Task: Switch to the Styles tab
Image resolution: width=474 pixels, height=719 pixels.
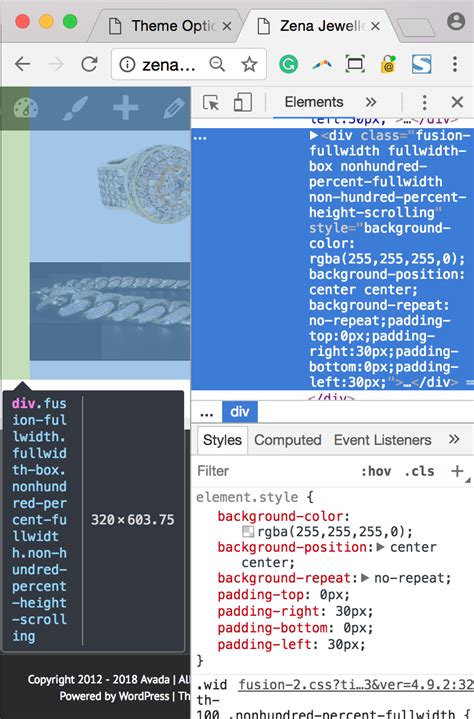Action: (222, 440)
